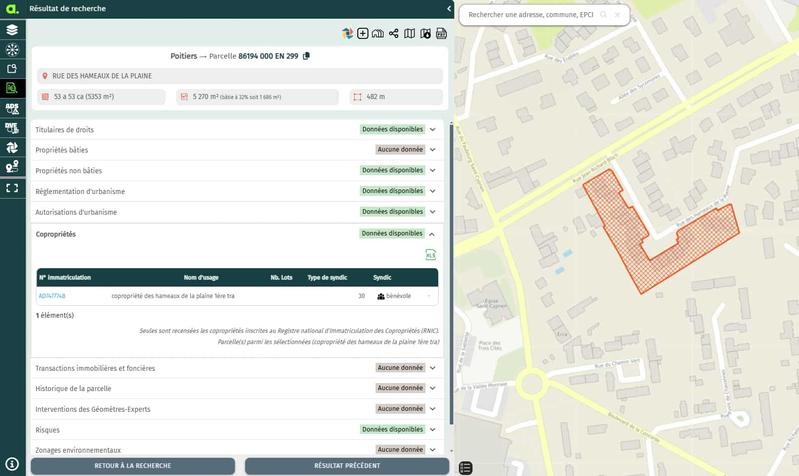Open registration link AD1477148

(x=52, y=296)
